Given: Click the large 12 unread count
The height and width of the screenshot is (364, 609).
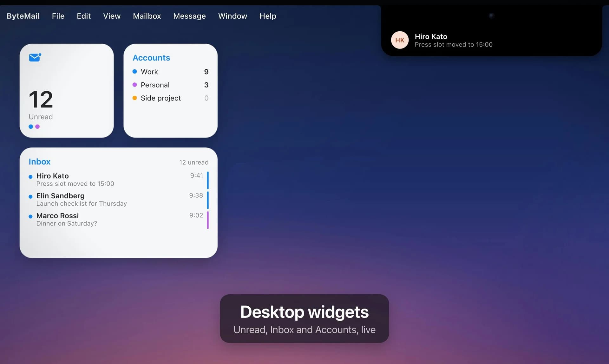Looking at the screenshot, I should 41,99.
